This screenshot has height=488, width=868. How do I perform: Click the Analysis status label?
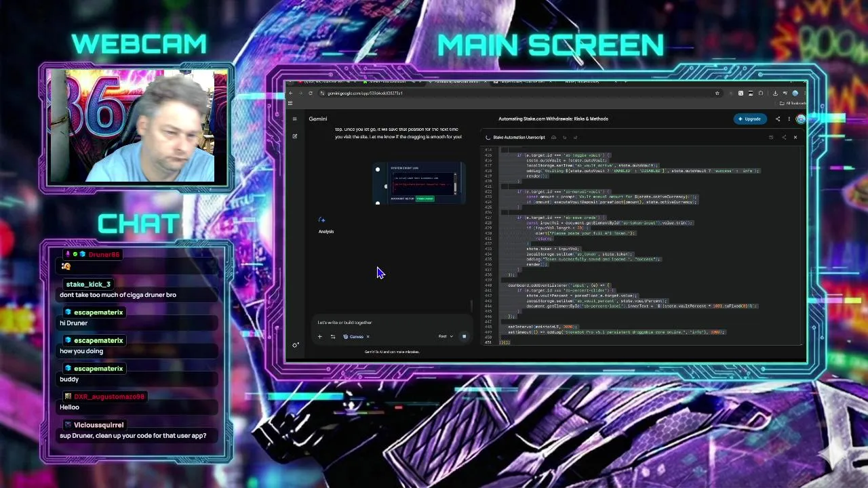tap(326, 232)
